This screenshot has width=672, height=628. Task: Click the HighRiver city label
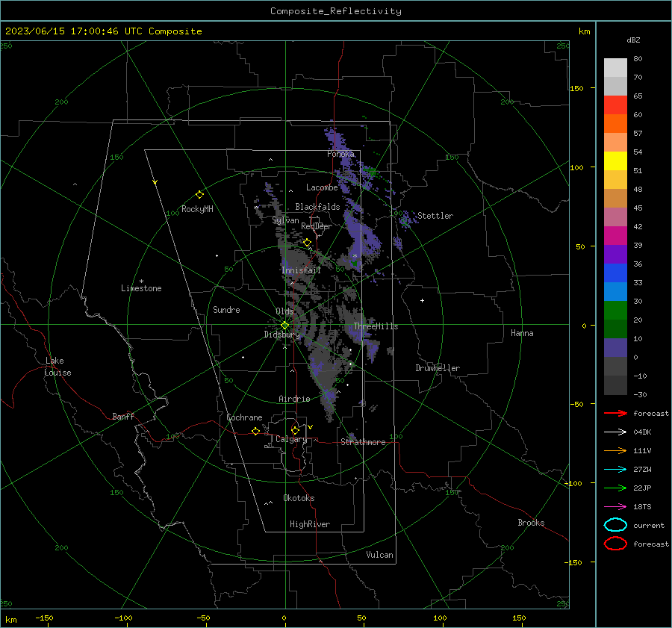click(x=310, y=524)
